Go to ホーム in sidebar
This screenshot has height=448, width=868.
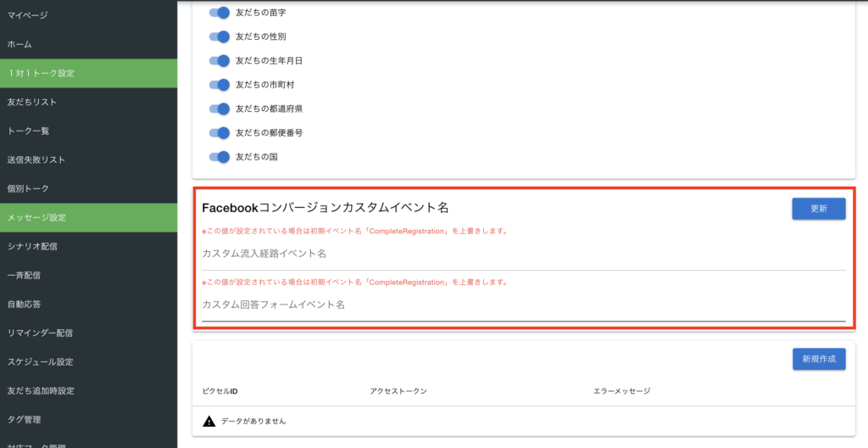(x=19, y=44)
